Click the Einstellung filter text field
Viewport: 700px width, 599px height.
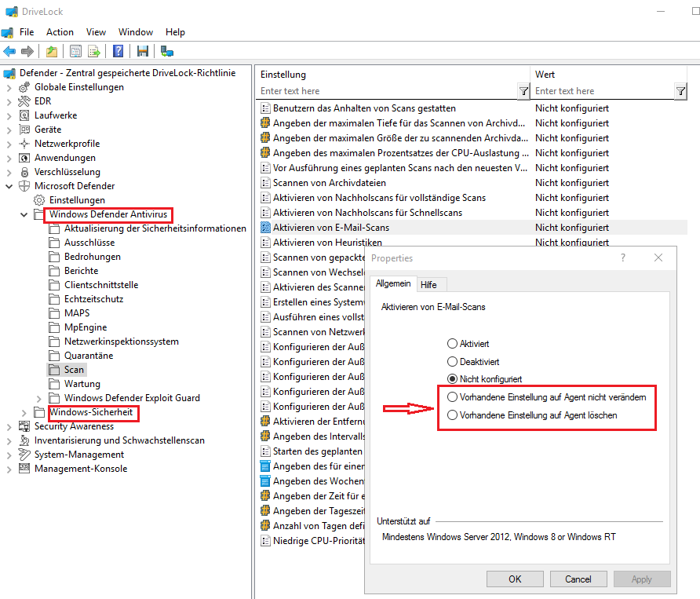(388, 91)
